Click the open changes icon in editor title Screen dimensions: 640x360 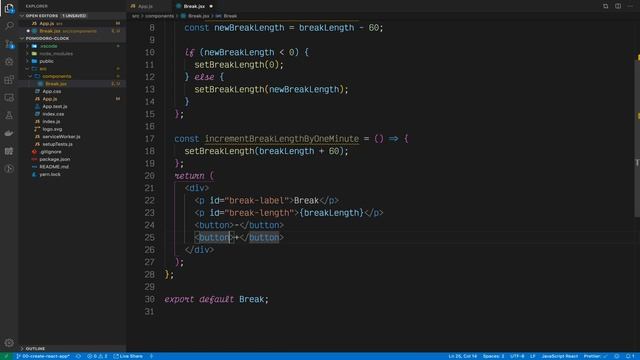coord(606,6)
